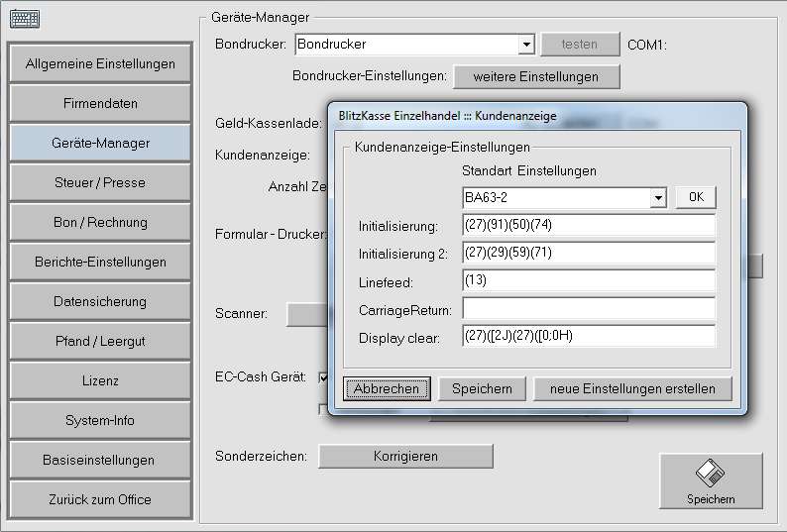
Task: Click the Standart Einstellungen heading
Action: 529,171
